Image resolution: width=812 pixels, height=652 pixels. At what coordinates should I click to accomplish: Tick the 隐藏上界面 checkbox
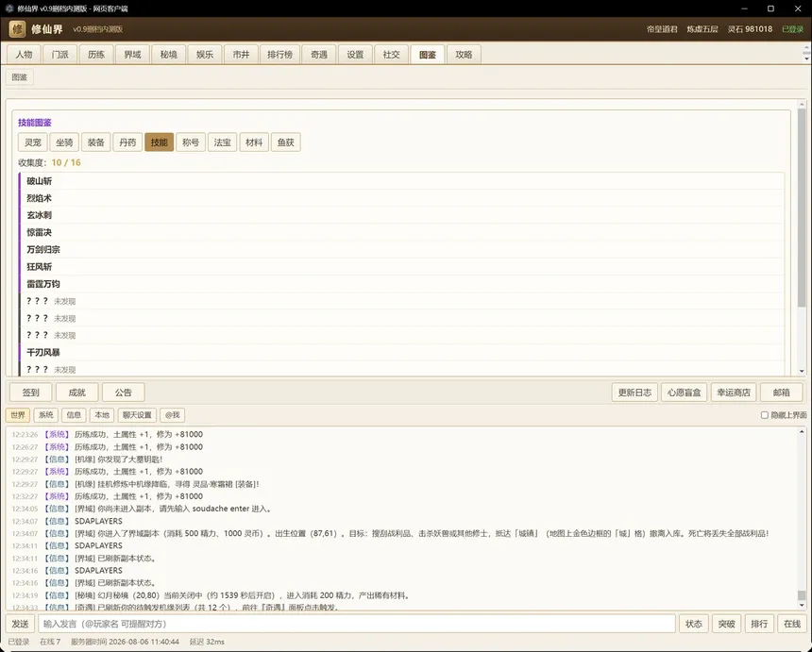coord(765,415)
